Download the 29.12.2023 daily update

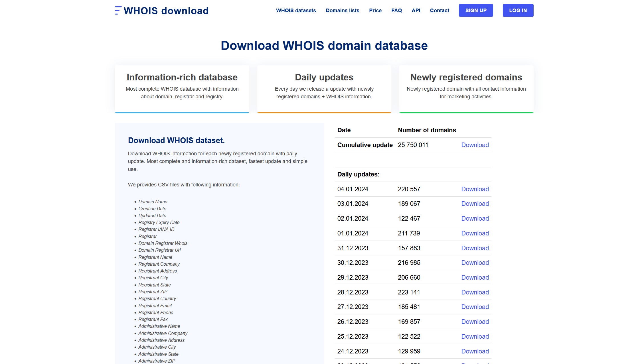475,277
